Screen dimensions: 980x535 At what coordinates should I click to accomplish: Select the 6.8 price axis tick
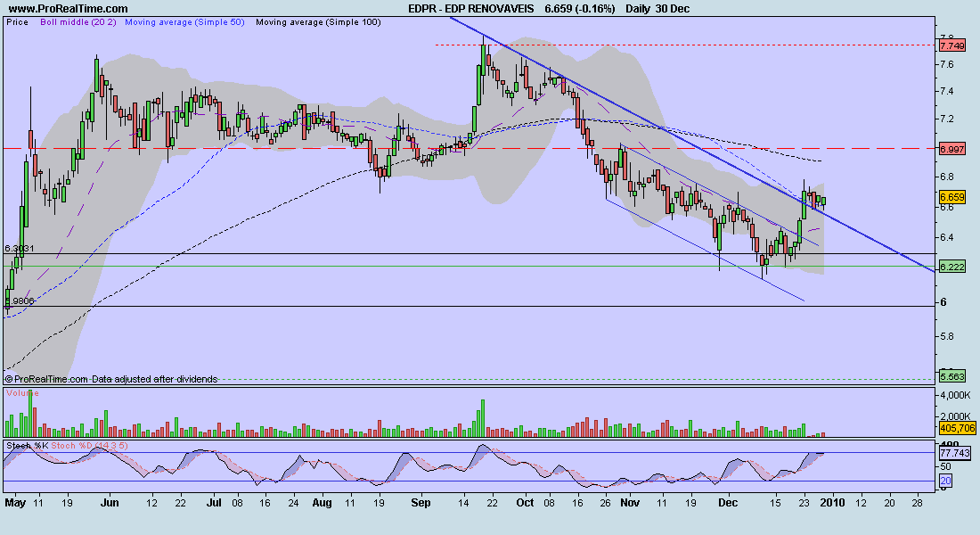[x=946, y=177]
